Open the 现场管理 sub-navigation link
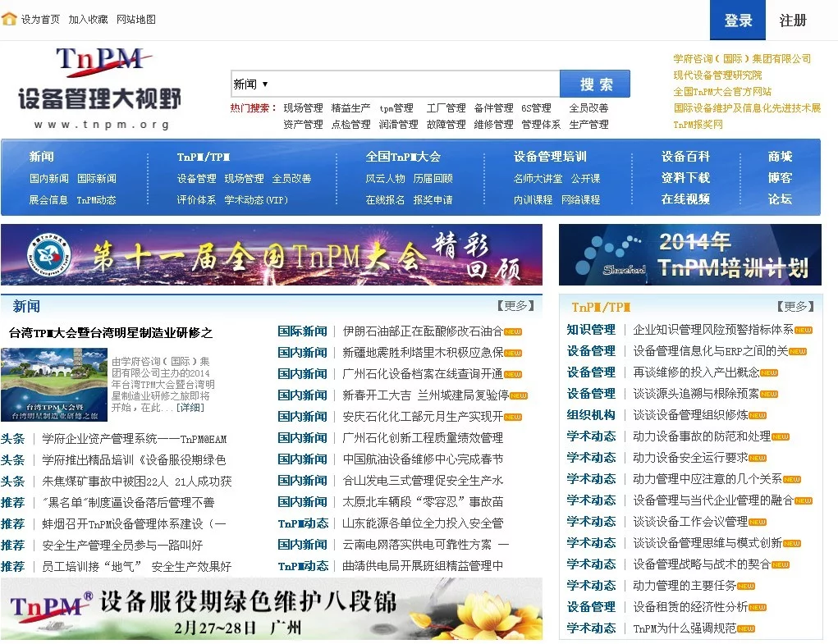This screenshot has width=838, height=644. click(x=245, y=178)
